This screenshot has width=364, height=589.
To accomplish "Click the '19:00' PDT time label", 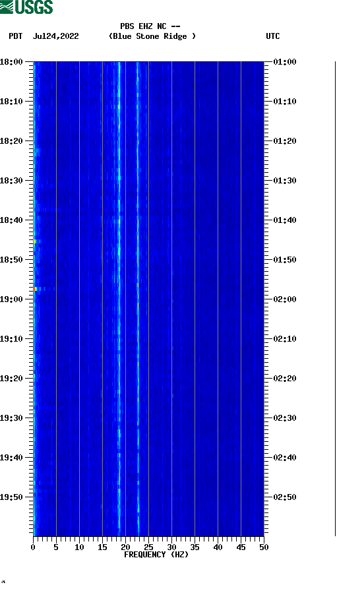I will (11, 299).
